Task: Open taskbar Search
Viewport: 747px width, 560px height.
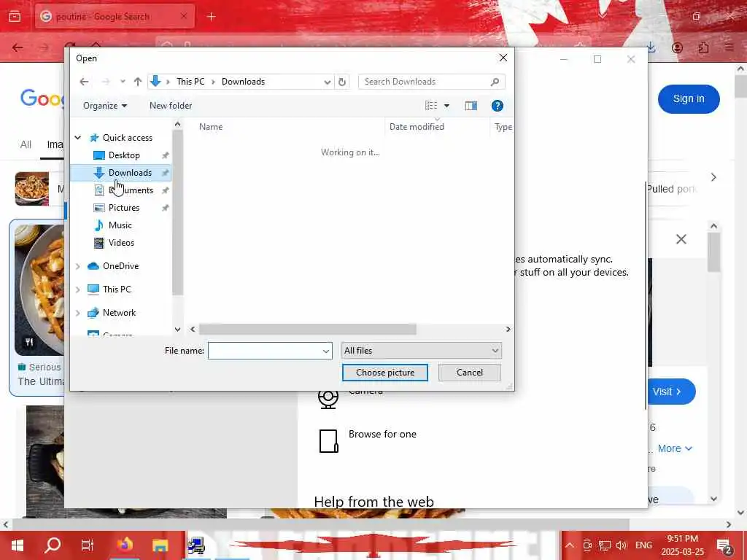Action: pos(53,545)
